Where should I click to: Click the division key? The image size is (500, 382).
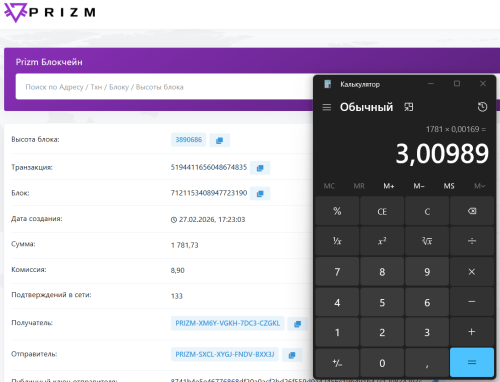coord(472,241)
